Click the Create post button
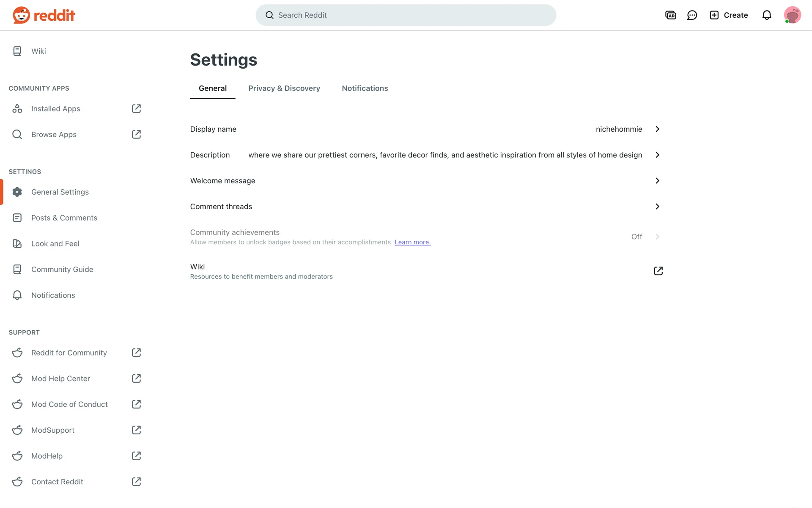 point(729,15)
